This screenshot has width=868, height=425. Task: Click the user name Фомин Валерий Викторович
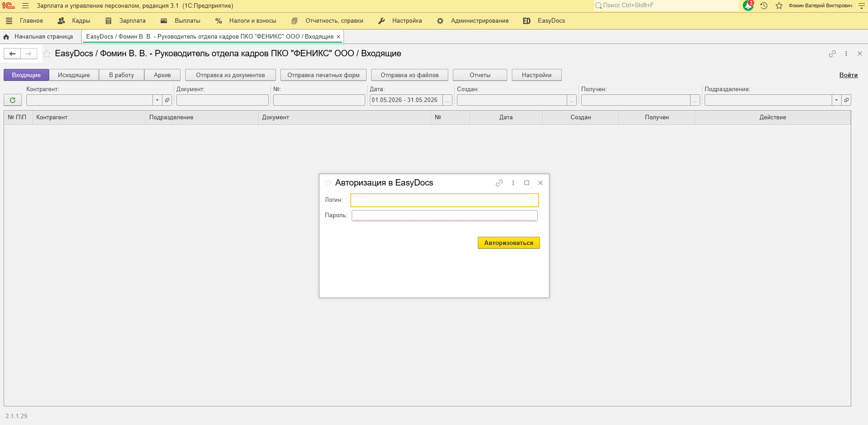point(820,6)
